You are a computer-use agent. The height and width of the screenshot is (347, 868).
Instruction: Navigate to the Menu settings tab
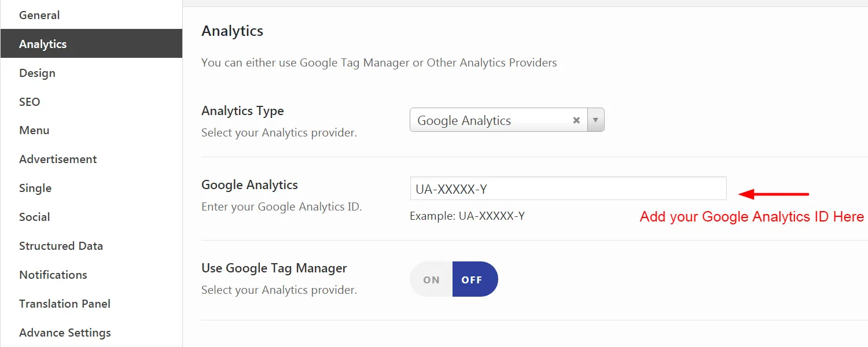34,130
